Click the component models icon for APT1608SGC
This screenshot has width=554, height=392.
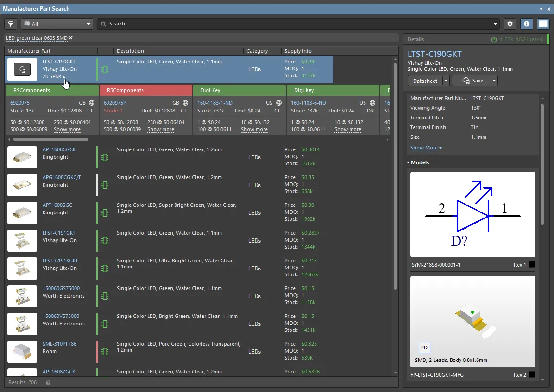click(x=105, y=213)
